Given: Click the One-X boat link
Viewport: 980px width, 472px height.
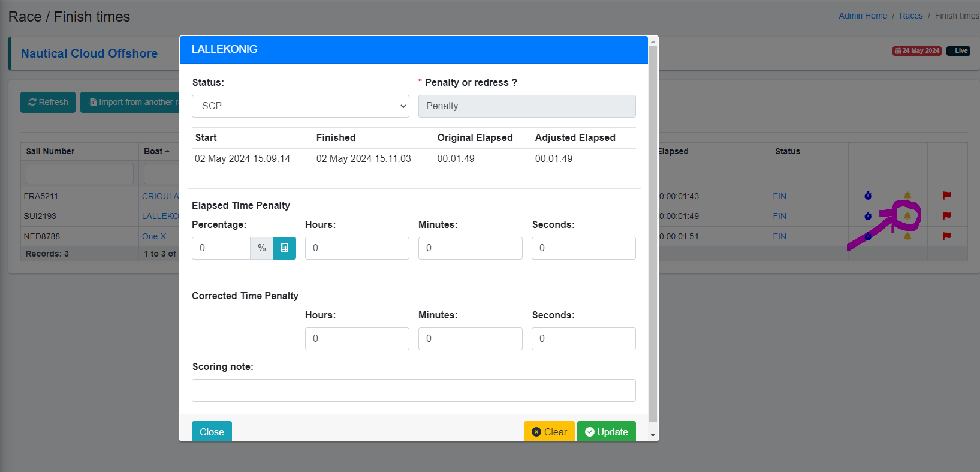Looking at the screenshot, I should pyautogui.click(x=154, y=236).
